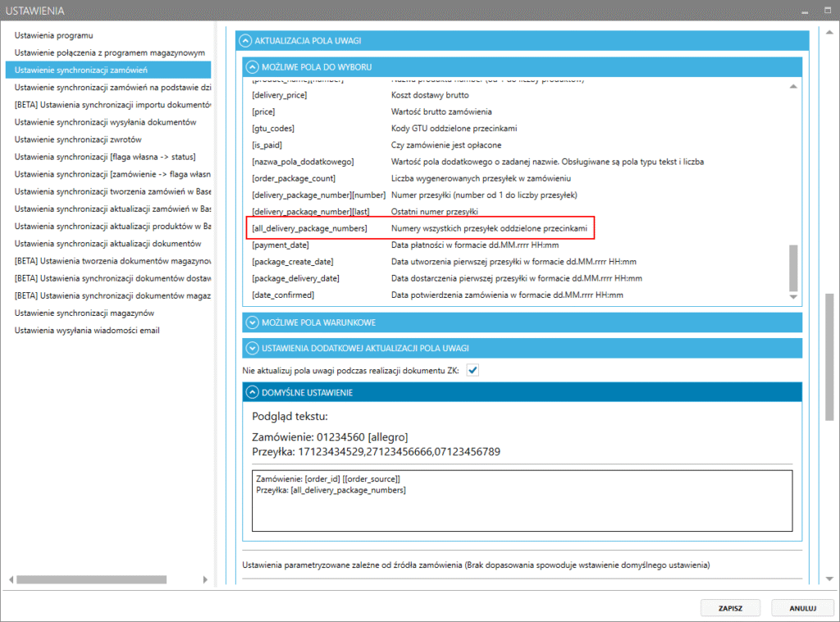
Task: Uncheck Nie aktualizuj pola uwagi checkbox
Action: click(x=472, y=371)
